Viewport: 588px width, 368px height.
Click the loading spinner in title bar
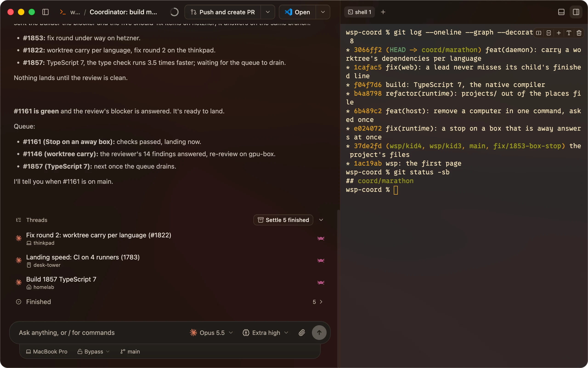click(174, 12)
